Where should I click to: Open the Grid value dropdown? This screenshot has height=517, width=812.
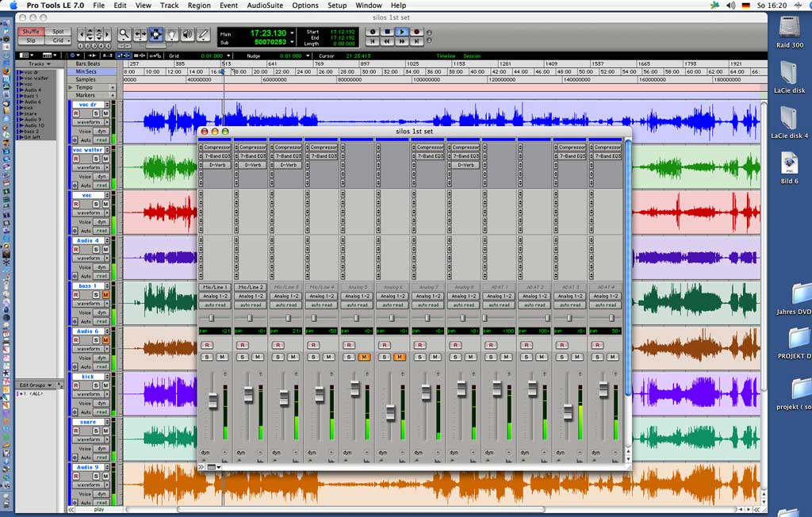click(228, 56)
